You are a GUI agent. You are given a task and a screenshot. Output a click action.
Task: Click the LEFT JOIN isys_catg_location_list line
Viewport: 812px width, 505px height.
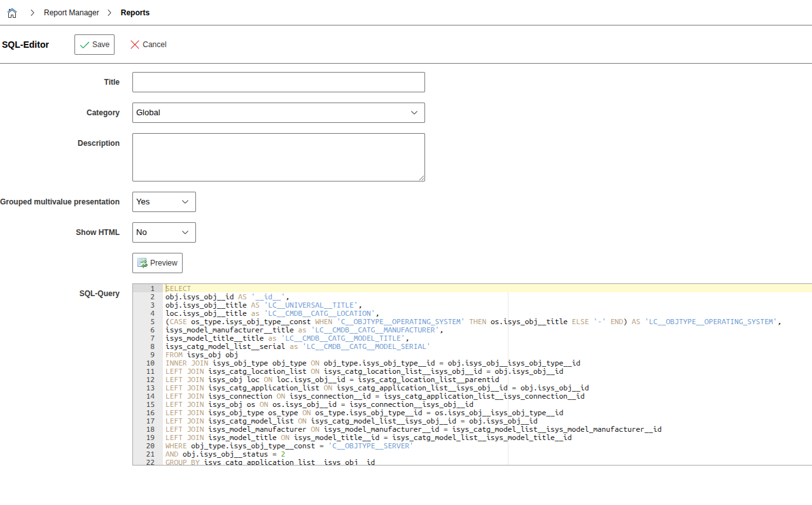click(364, 371)
